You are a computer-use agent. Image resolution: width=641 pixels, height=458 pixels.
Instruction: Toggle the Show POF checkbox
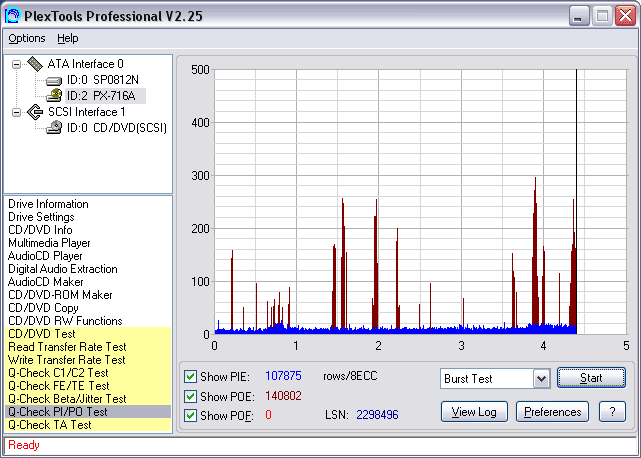click(x=190, y=415)
